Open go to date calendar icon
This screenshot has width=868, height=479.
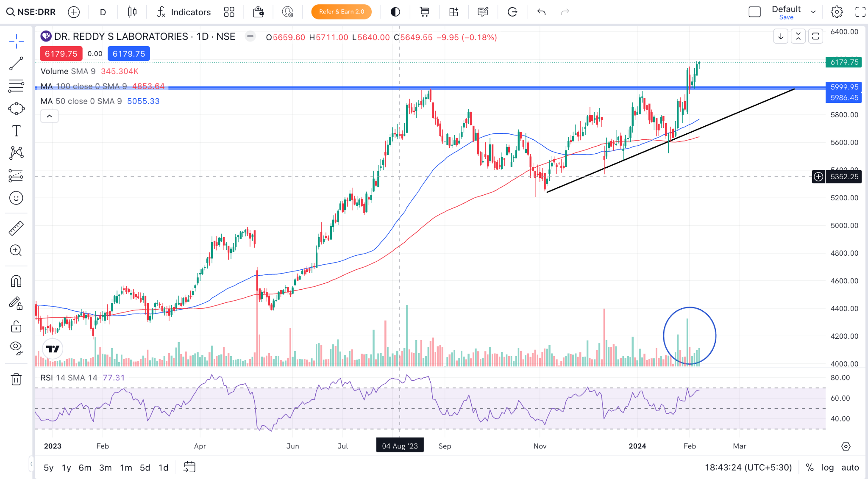pos(189,467)
